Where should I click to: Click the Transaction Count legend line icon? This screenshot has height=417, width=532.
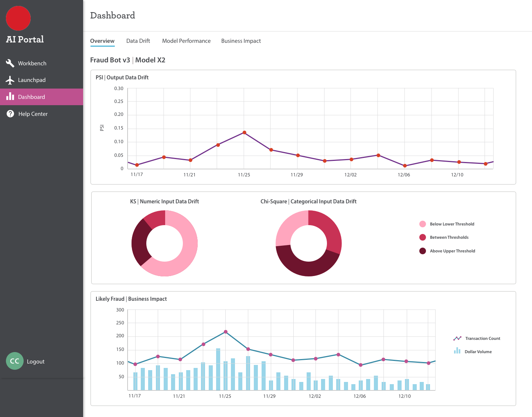click(x=457, y=338)
